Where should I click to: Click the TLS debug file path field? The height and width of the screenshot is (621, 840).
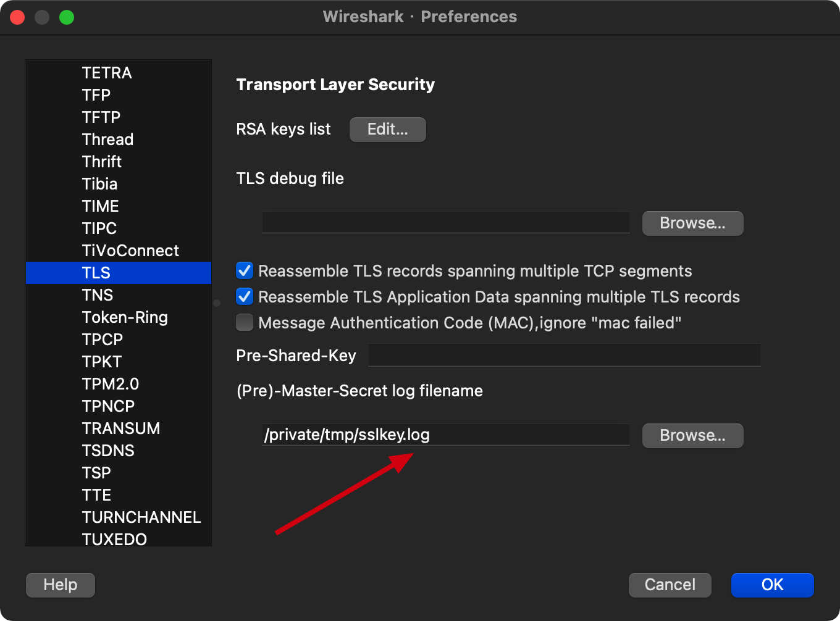pyautogui.click(x=446, y=223)
